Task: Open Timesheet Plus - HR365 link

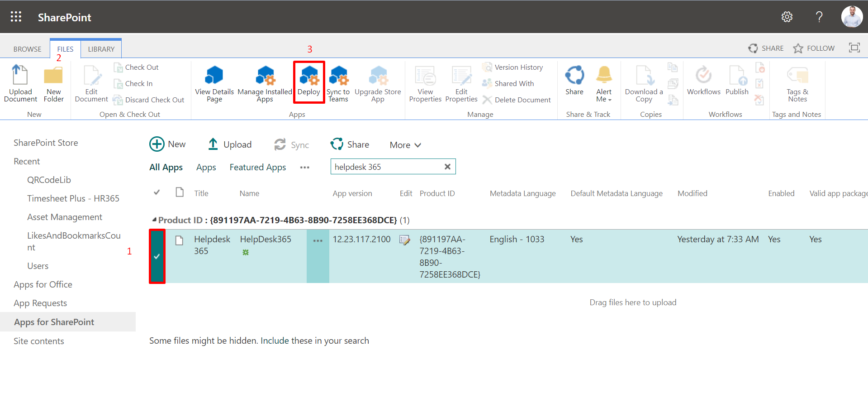Action: tap(73, 198)
